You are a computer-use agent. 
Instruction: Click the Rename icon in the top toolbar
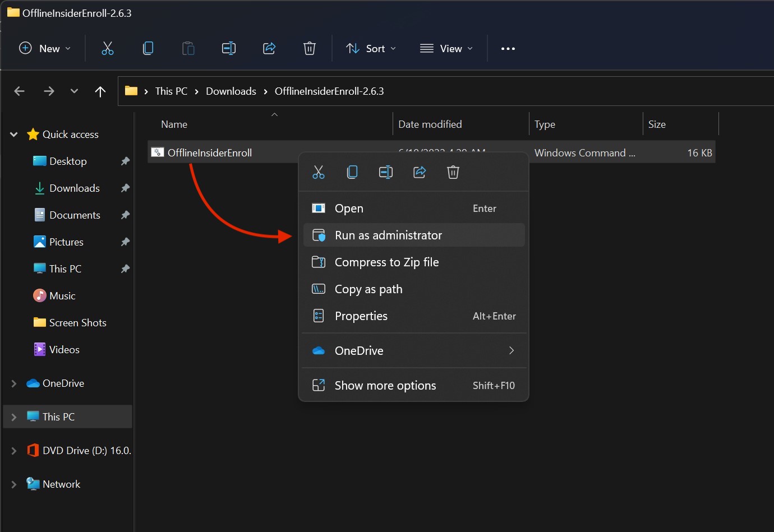(x=229, y=48)
